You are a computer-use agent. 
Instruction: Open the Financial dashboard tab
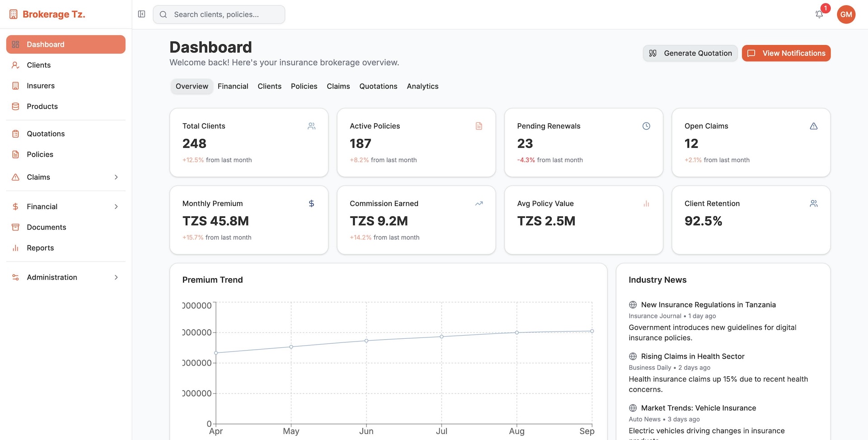coord(233,86)
